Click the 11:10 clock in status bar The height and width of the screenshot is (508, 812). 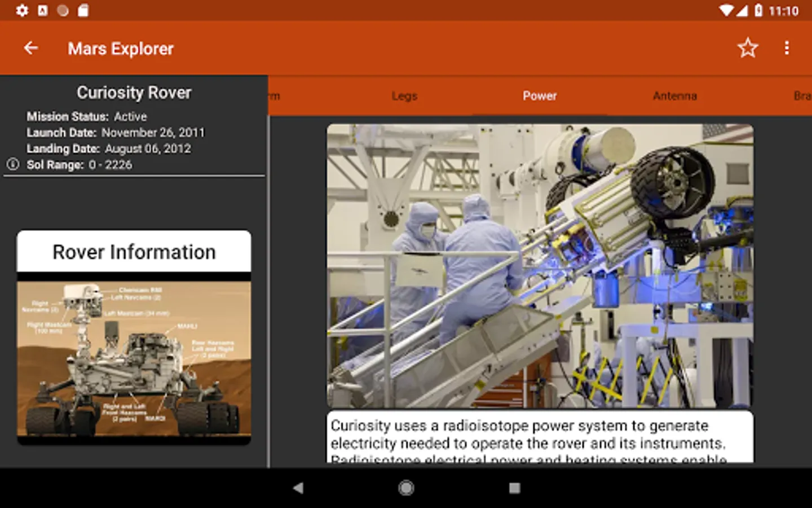coord(784,11)
